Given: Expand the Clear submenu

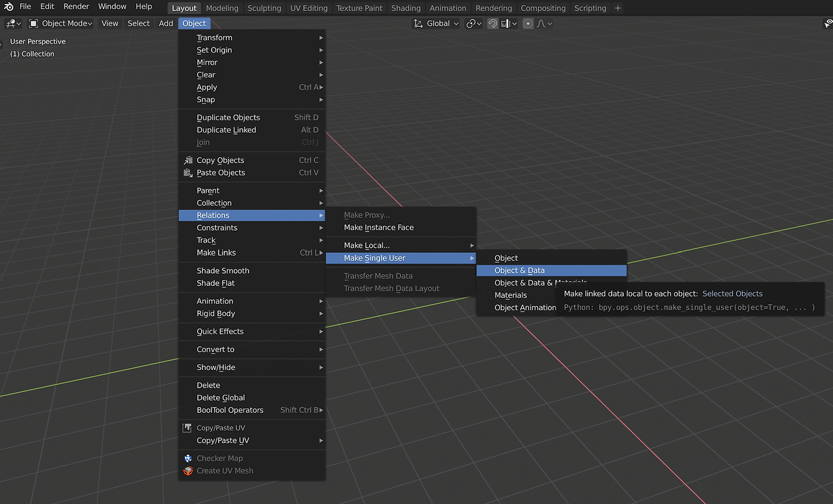Looking at the screenshot, I should pyautogui.click(x=252, y=75).
